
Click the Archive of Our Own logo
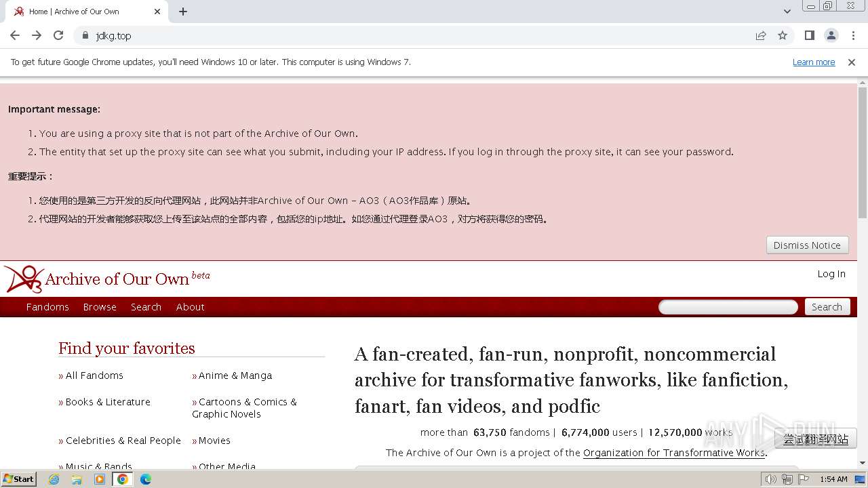(106, 279)
